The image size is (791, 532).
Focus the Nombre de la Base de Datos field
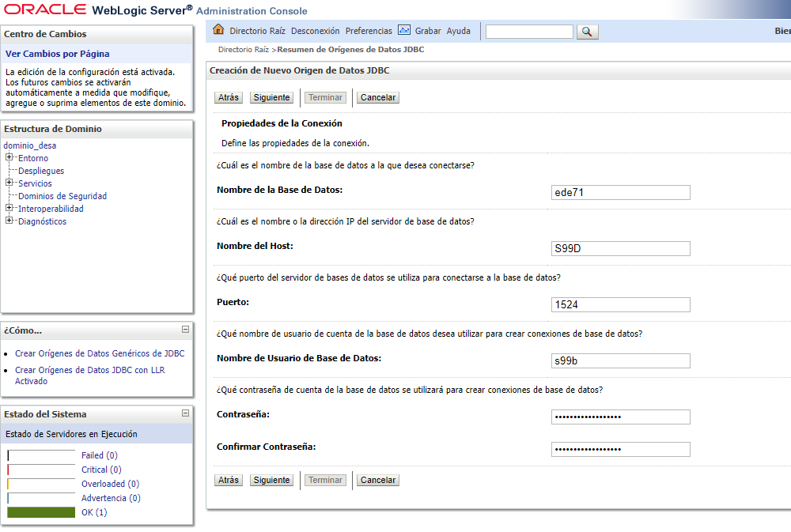coord(620,192)
